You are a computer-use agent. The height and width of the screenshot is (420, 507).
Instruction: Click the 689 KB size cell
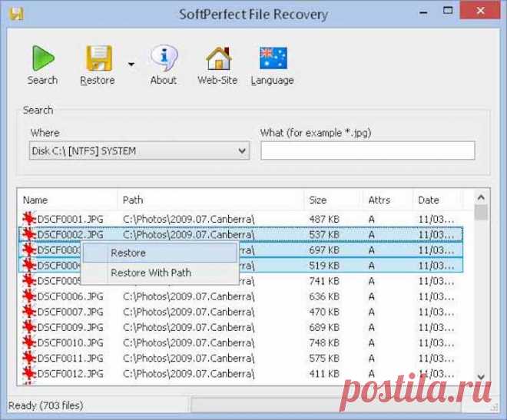click(x=324, y=327)
